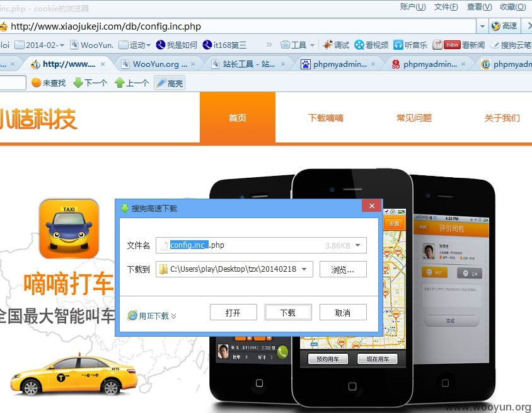Open the it168第三 bookmark
Screen dimensions: 532x413
pyautogui.click(x=224, y=45)
